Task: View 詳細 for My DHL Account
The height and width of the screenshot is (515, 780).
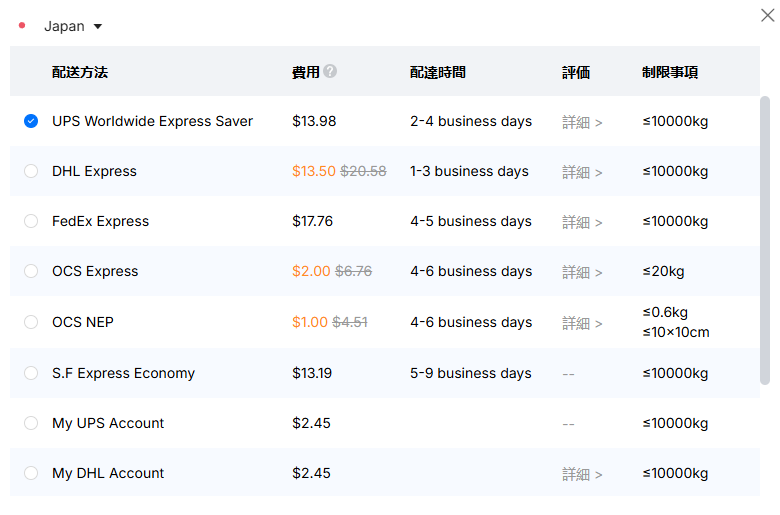Action: point(582,475)
